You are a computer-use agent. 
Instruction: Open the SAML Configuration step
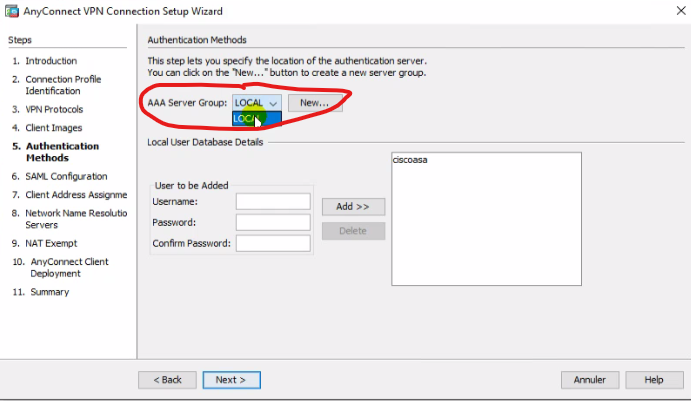[x=61, y=176]
